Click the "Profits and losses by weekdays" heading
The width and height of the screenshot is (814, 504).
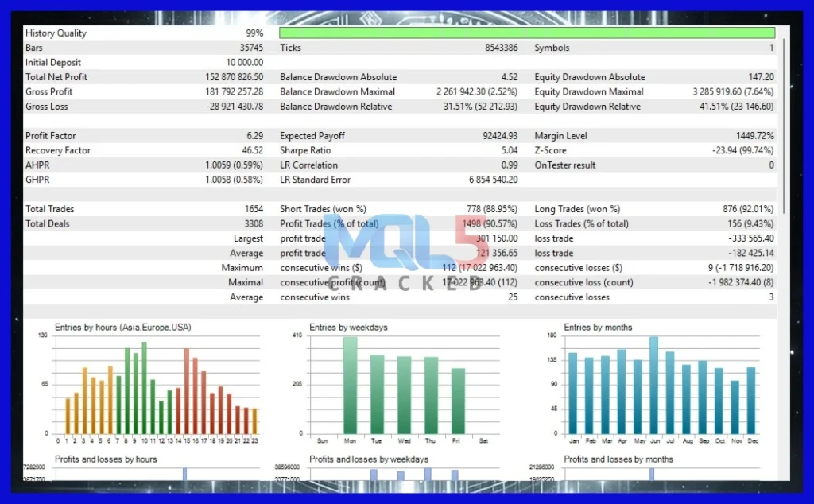point(369,459)
